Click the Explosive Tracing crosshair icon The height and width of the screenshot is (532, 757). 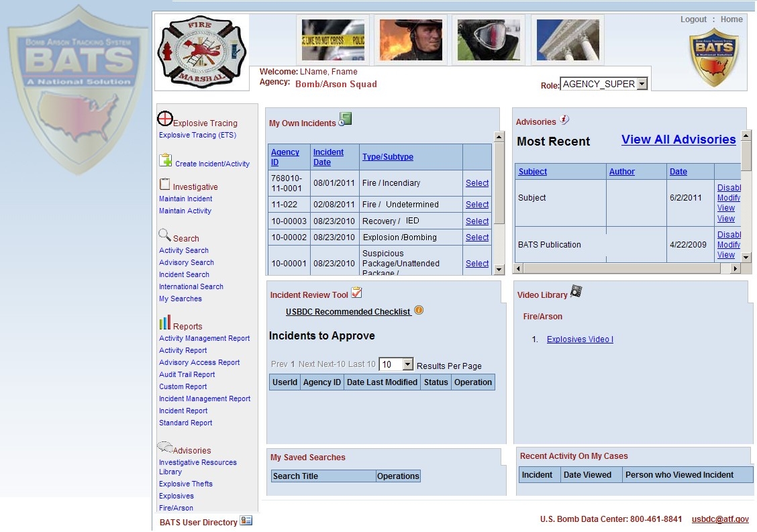click(x=165, y=119)
